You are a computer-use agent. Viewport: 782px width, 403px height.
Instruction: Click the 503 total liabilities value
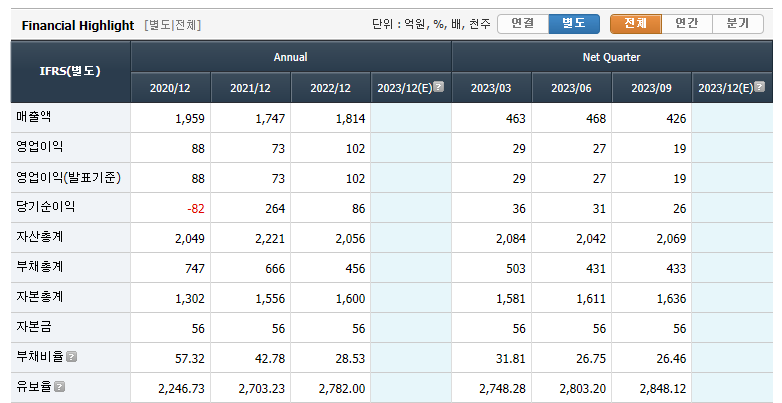pyautogui.click(x=516, y=268)
